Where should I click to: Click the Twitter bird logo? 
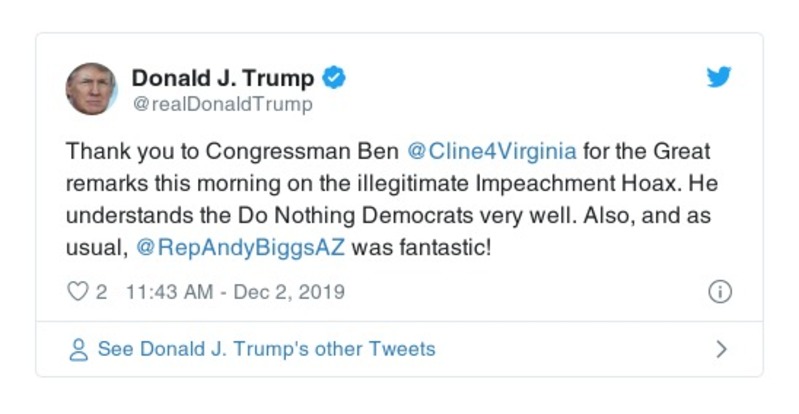[719, 78]
